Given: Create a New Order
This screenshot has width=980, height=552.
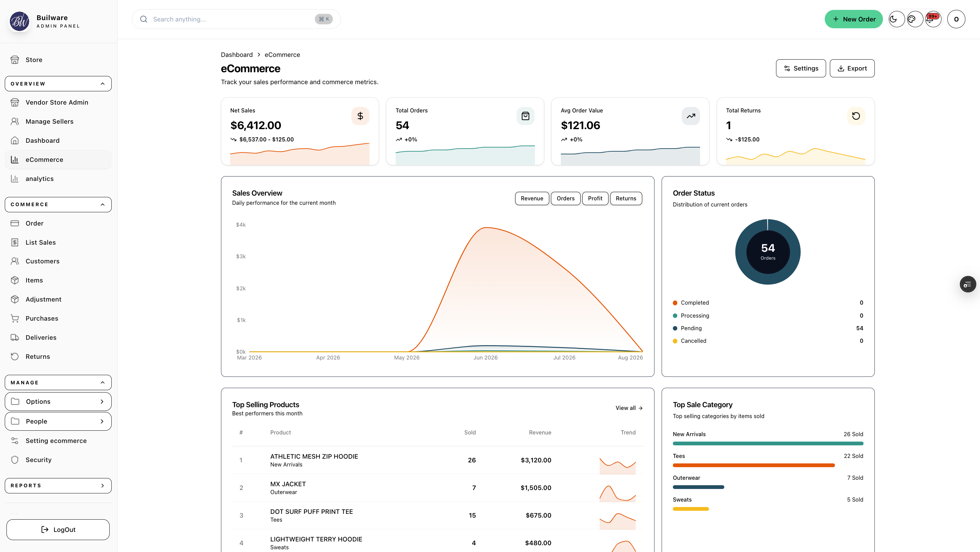Looking at the screenshot, I should click(x=853, y=19).
